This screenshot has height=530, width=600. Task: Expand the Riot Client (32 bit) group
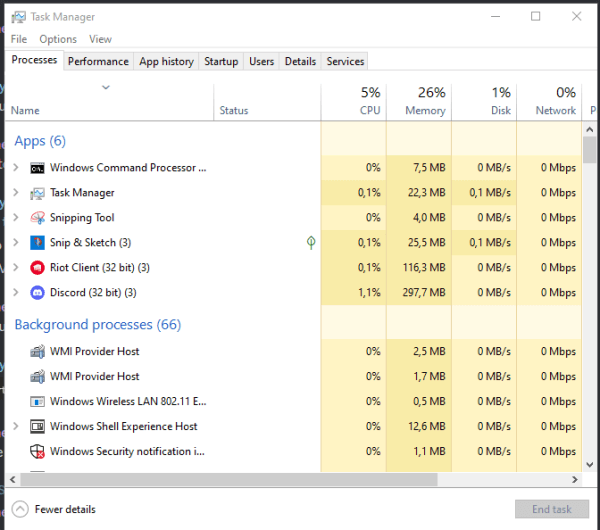coord(16,267)
